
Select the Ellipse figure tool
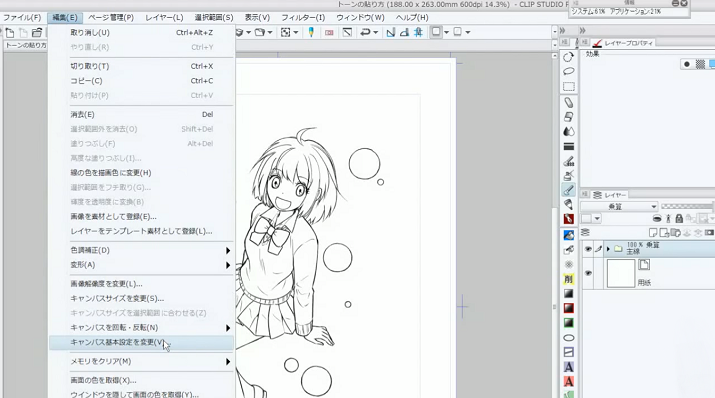[568, 337]
